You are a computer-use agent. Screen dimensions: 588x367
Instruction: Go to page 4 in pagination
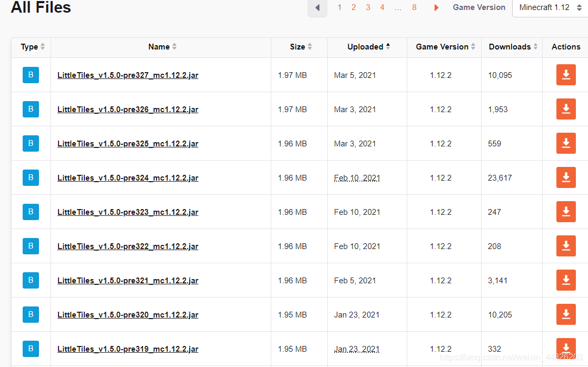coord(382,7)
